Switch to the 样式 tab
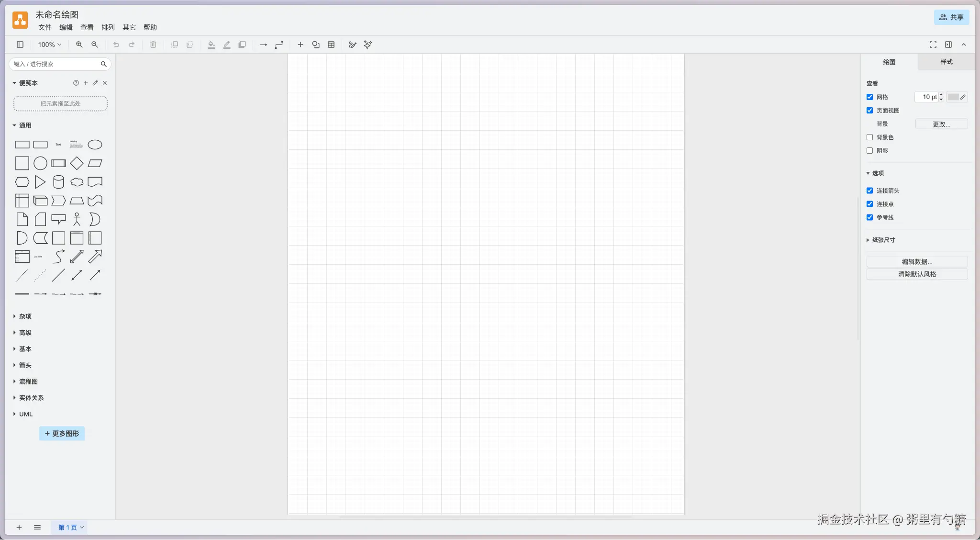980x540 pixels. [946, 62]
